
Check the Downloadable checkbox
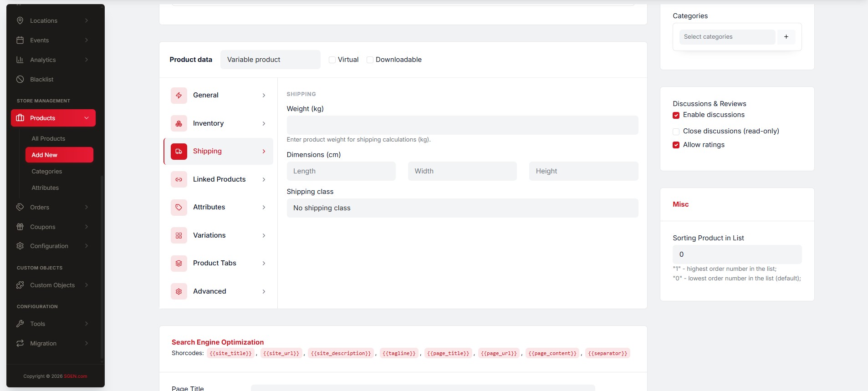pos(370,60)
